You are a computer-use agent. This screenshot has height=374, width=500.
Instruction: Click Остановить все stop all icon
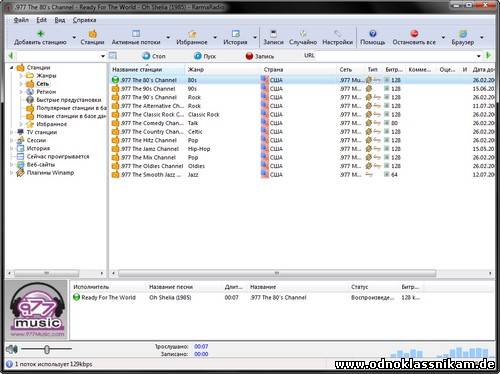click(414, 33)
